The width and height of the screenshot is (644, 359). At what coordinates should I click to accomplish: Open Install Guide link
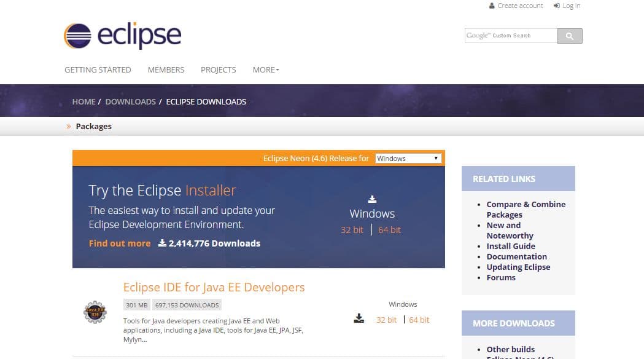[x=511, y=246]
